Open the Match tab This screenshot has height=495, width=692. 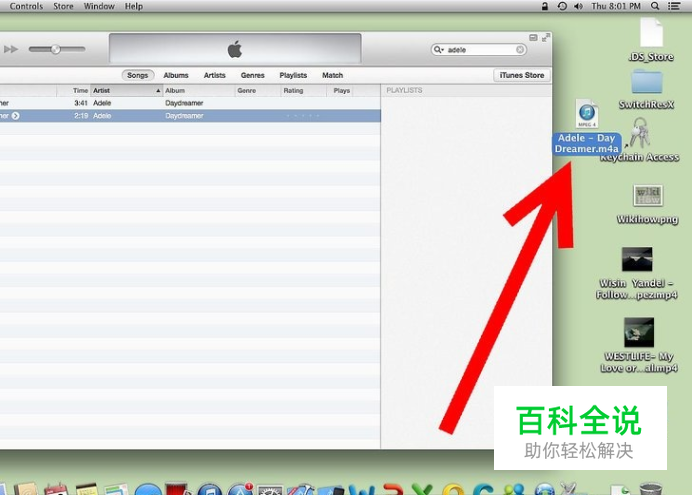pos(332,75)
